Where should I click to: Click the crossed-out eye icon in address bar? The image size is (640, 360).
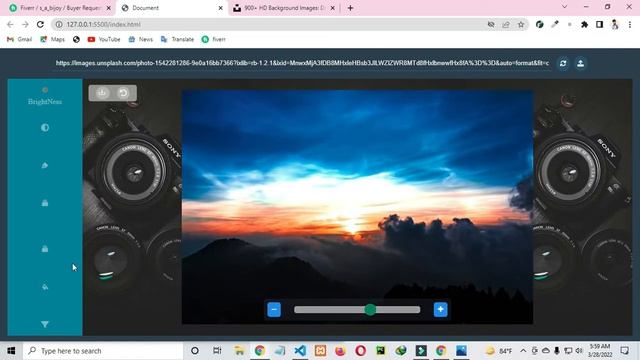click(x=491, y=24)
